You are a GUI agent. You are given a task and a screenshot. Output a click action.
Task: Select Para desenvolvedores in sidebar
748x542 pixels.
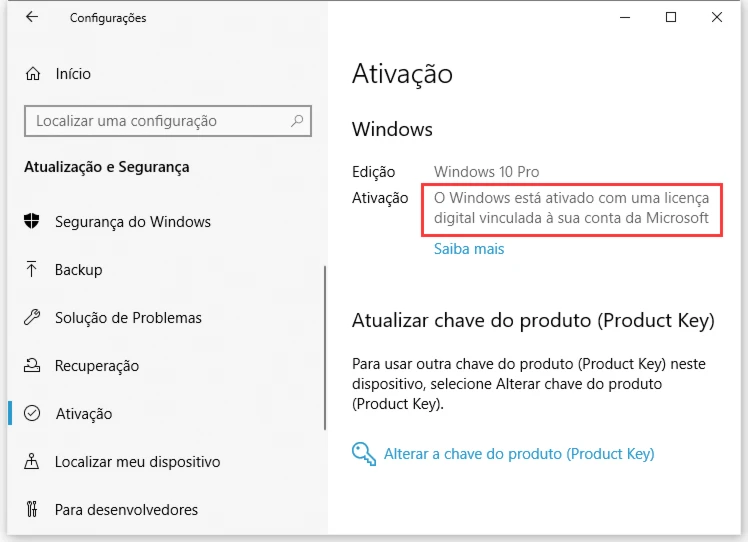pos(126,510)
